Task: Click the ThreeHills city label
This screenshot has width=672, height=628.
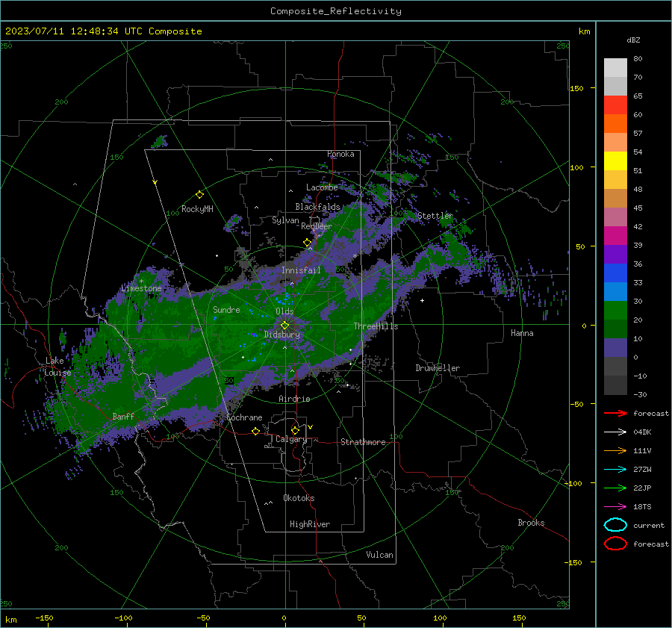Action: (376, 326)
